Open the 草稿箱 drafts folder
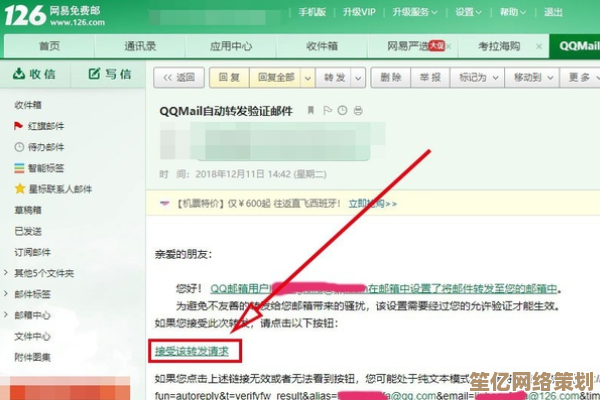This screenshot has width=600, height=400. (28, 209)
